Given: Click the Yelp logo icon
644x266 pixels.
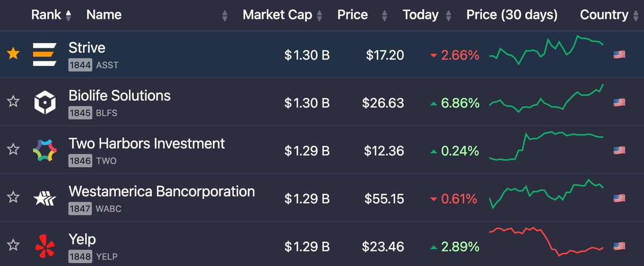Looking at the screenshot, I should pos(45,246).
